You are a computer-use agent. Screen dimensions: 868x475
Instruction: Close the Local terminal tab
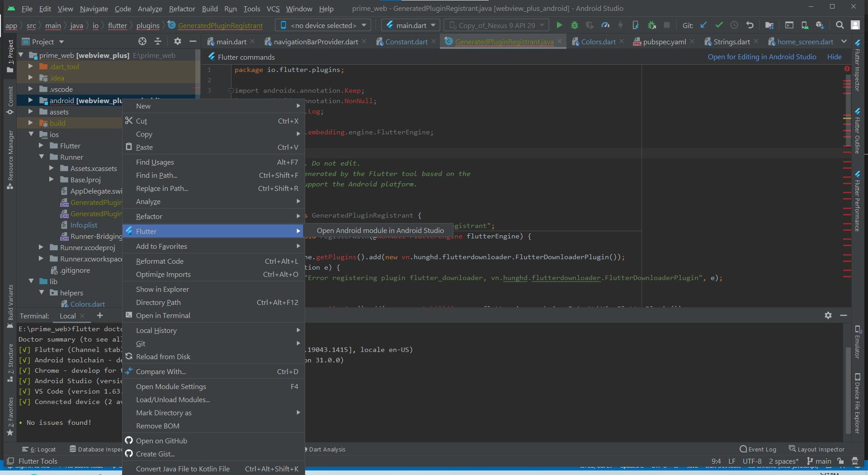(x=82, y=316)
